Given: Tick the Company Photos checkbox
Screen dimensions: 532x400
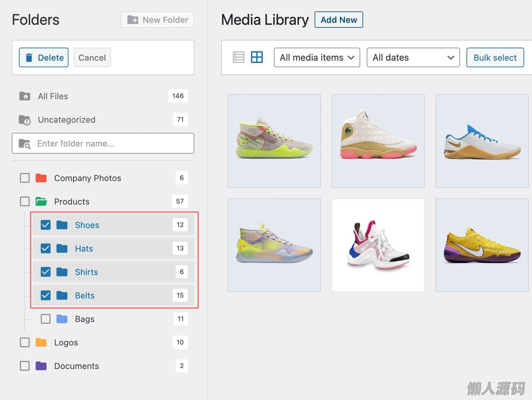Looking at the screenshot, I should [25, 178].
